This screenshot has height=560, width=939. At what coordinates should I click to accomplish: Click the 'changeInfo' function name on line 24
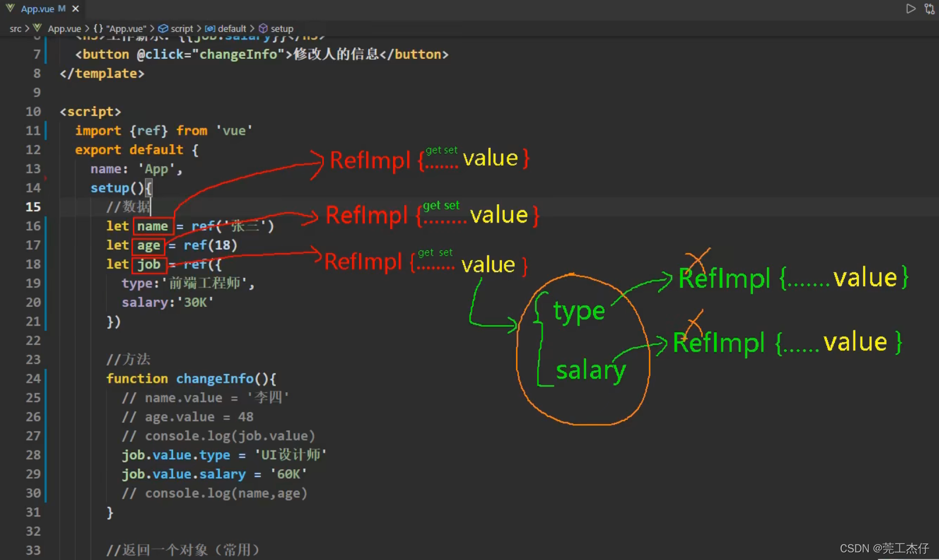(x=214, y=379)
